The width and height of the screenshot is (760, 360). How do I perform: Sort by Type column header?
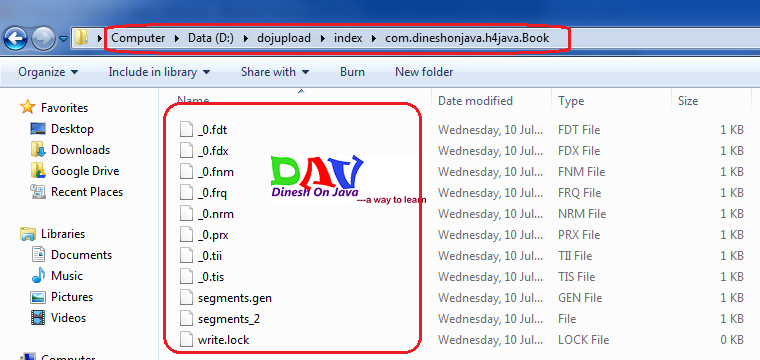[x=571, y=101]
